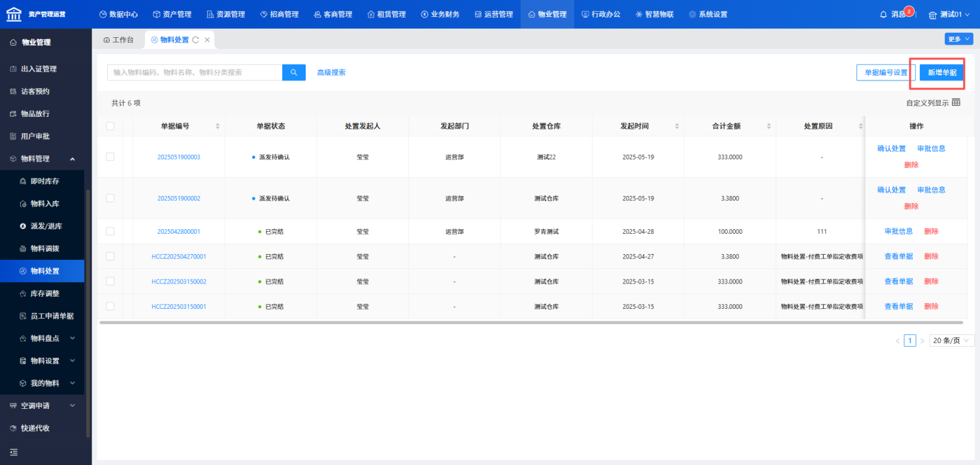Viewport: 980px width, 465px height.
Task: Sort by 合计金额 column sort arrows
Action: pos(769,126)
